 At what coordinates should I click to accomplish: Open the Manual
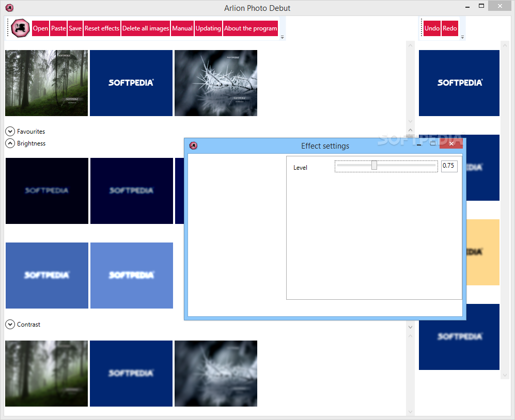pyautogui.click(x=182, y=28)
